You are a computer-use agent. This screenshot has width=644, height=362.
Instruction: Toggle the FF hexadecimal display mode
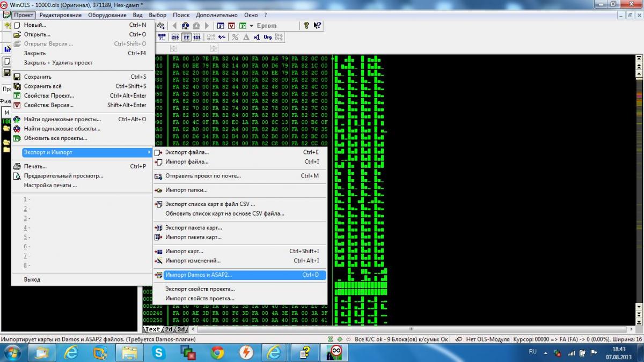click(x=186, y=37)
